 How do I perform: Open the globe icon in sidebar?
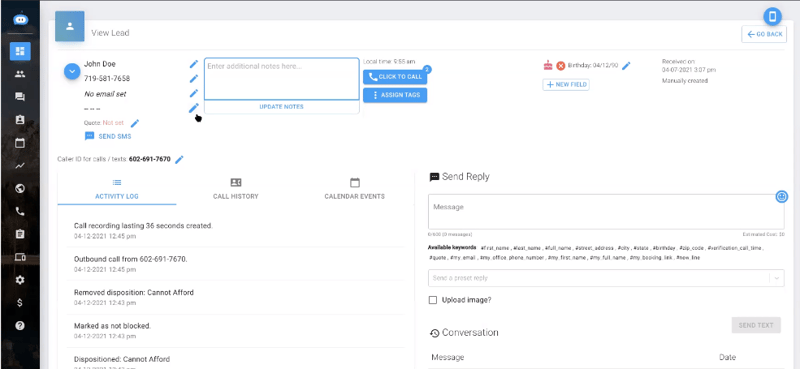click(20, 188)
